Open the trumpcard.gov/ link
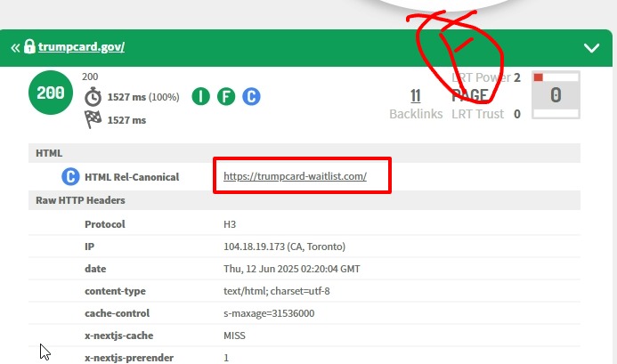Viewport: 617px width, 364px height. pyautogui.click(x=81, y=47)
